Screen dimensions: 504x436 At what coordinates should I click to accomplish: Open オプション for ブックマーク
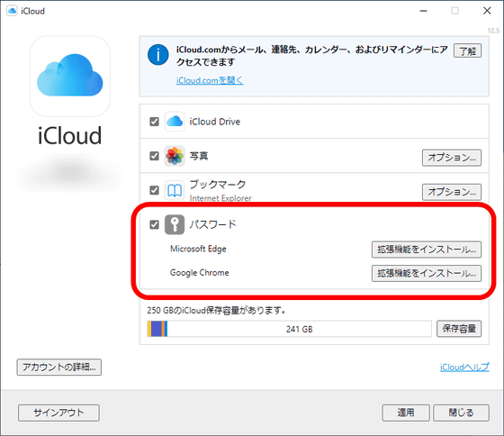coord(452,192)
